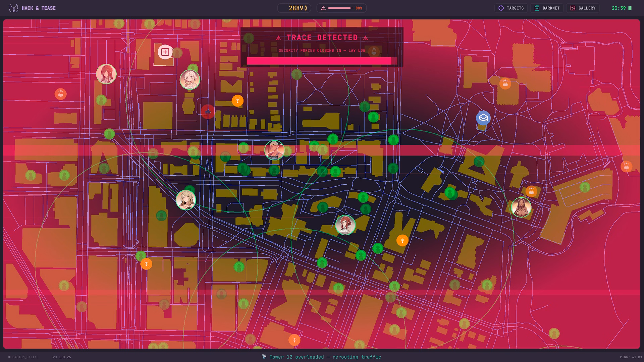Open the Gallery tab
The width and height of the screenshot is (644, 362).
[x=583, y=8]
